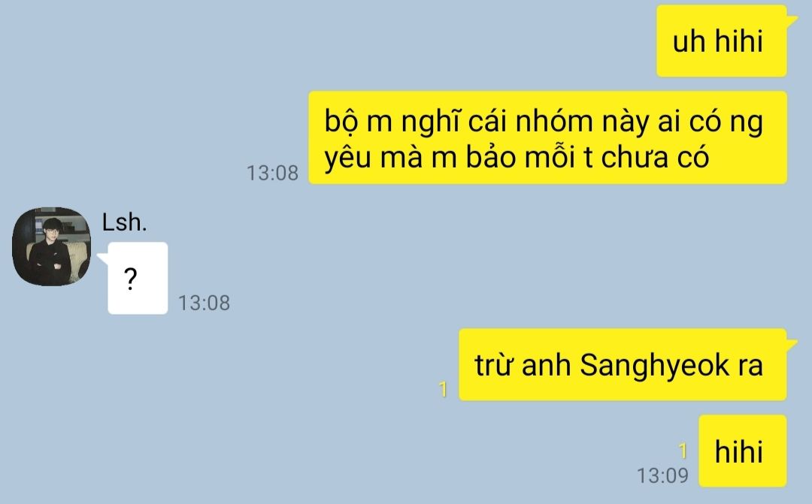This screenshot has width=812, height=504.
Task: Tap the sender name Lsh.
Action: coord(124,222)
